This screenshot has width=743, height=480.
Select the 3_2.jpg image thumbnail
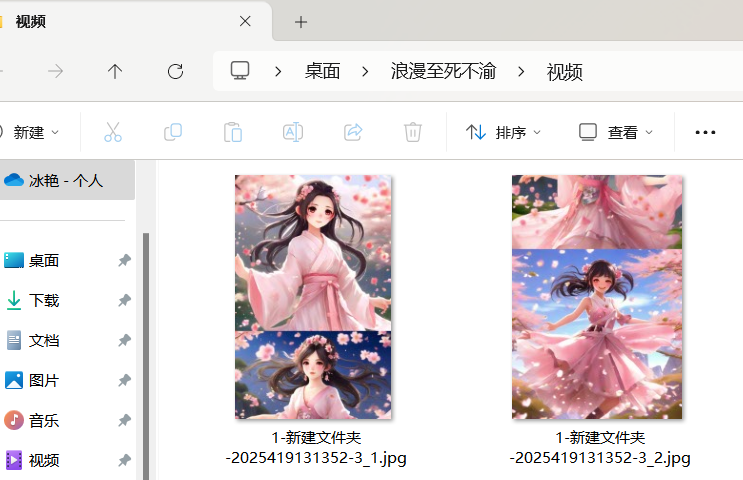[597, 297]
